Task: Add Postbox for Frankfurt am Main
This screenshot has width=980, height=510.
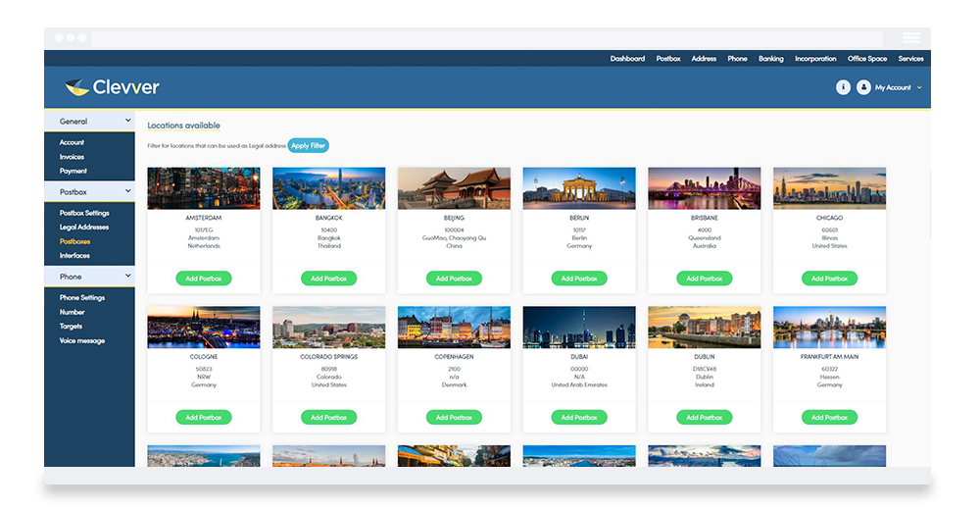Action: pos(829,418)
